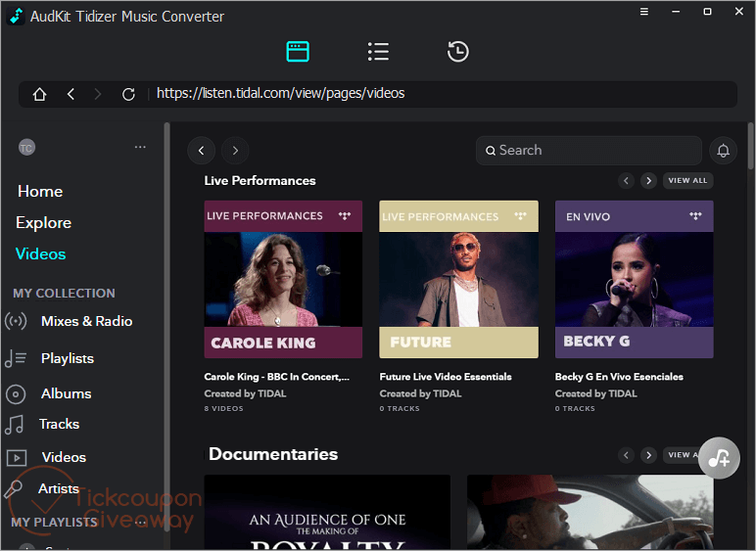
Task: Show previous Documentaries items
Action: point(627,455)
